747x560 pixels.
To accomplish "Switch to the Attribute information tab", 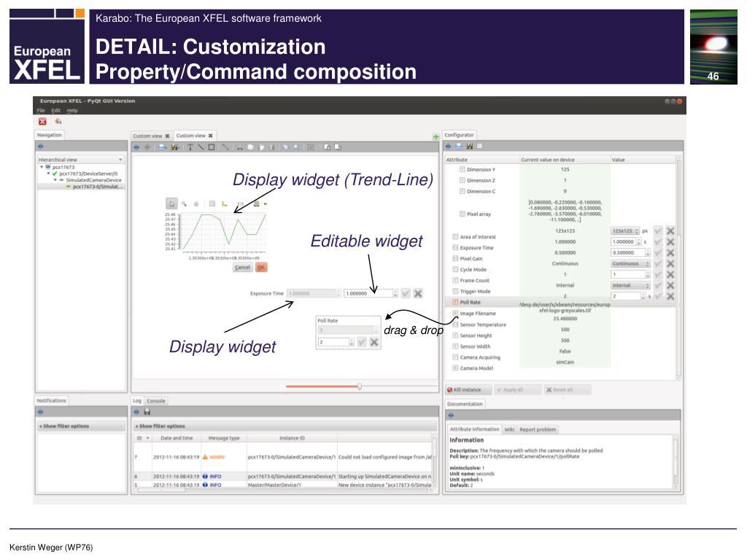I will point(474,429).
